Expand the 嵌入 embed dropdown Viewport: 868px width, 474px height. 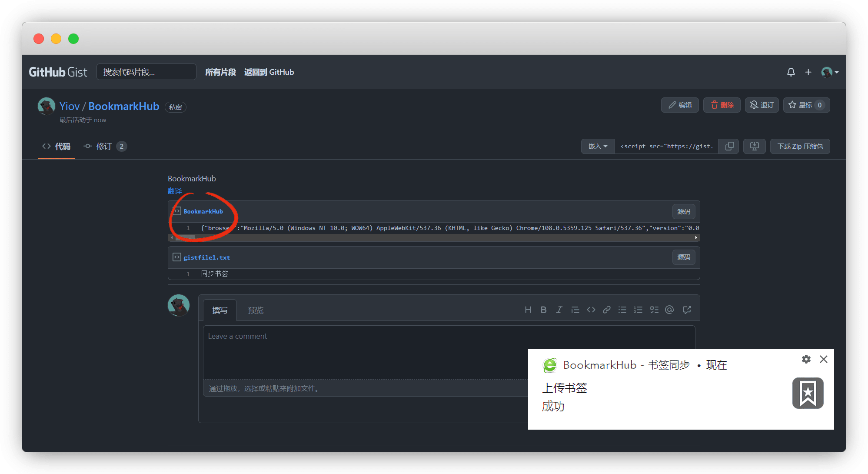(598, 147)
